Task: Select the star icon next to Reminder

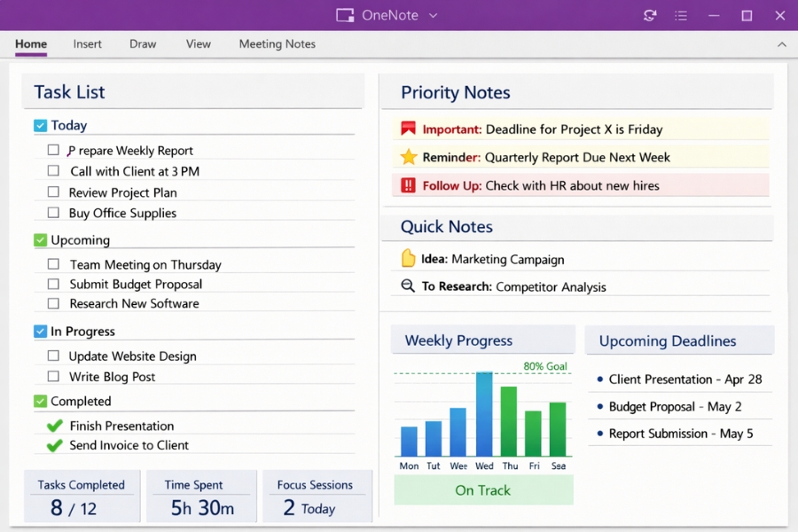Action: tap(408, 157)
